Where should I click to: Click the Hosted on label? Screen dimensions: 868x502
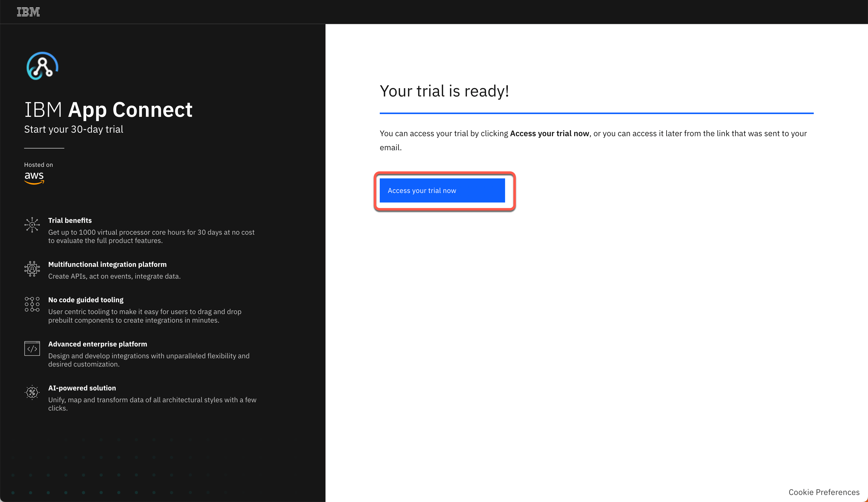[x=39, y=165]
